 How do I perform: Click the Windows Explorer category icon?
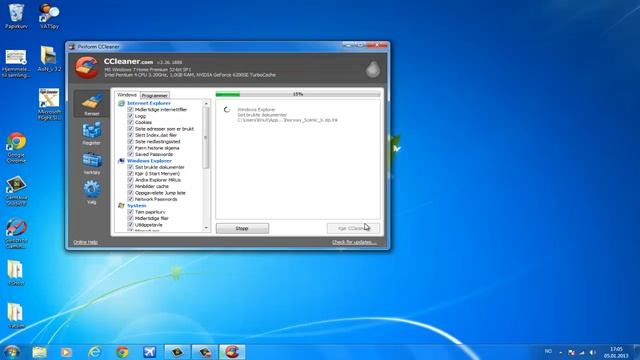pyautogui.click(x=121, y=161)
